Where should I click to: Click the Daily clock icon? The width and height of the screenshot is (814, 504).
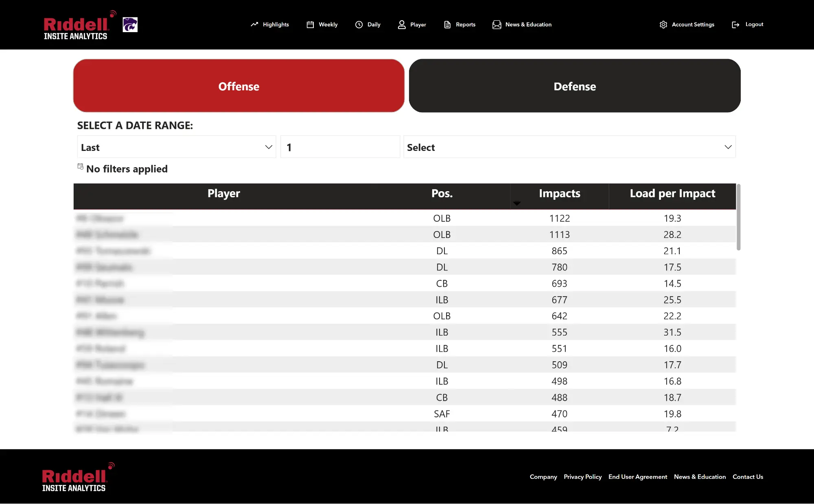359,24
